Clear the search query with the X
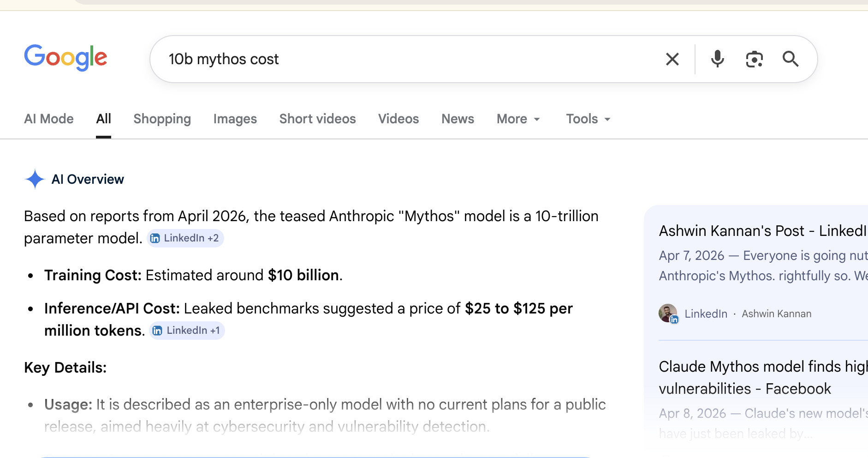Screen dimensions: 868x458 point(672,59)
